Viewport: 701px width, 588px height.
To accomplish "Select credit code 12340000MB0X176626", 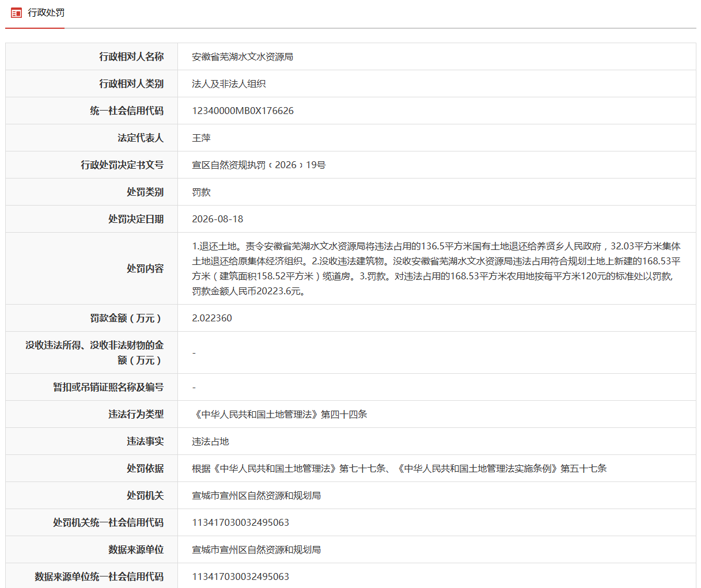I will pyautogui.click(x=242, y=111).
